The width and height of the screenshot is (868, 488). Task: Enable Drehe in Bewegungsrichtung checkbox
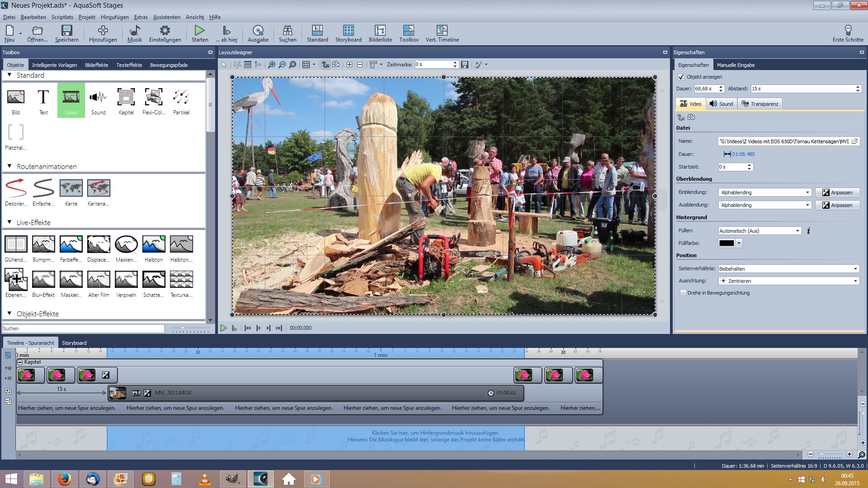(683, 293)
